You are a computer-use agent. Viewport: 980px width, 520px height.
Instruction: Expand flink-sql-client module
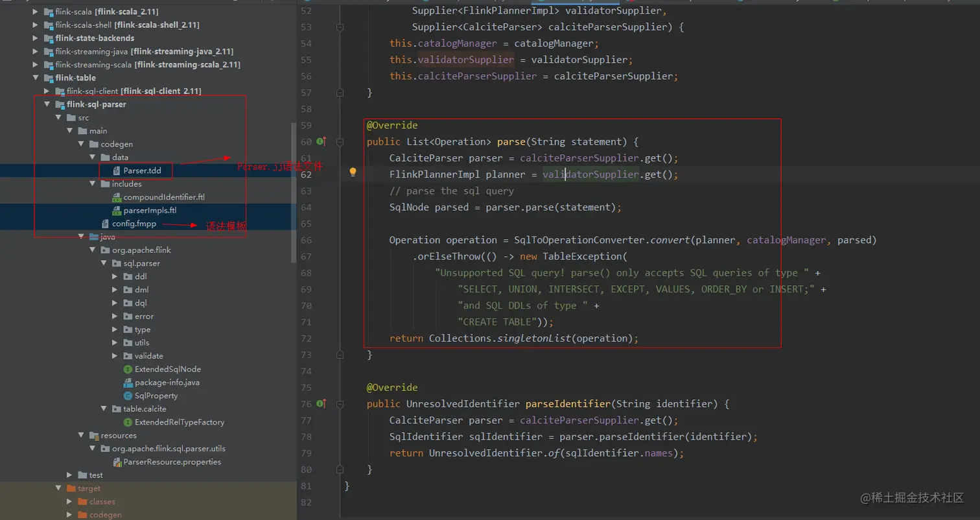pyautogui.click(x=46, y=91)
